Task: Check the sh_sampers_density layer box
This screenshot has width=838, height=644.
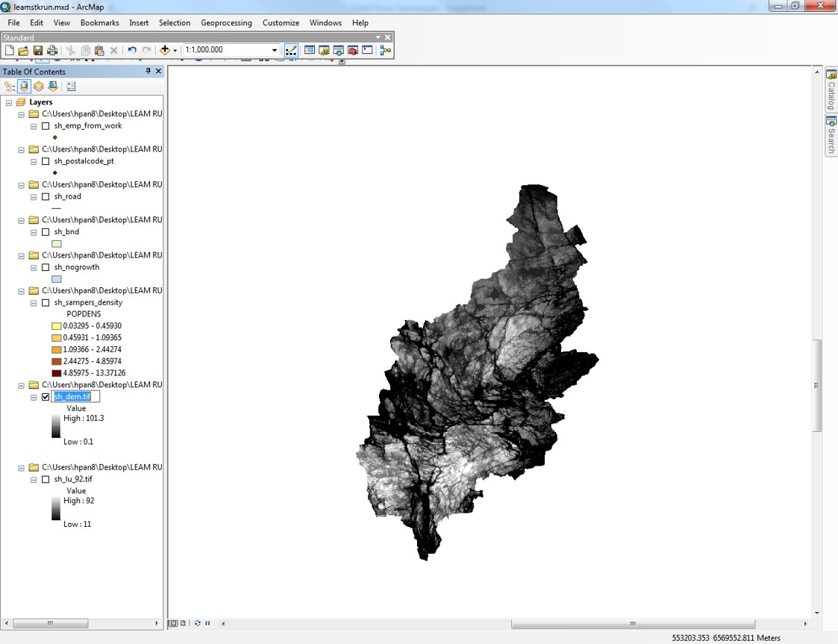Action: (x=46, y=302)
